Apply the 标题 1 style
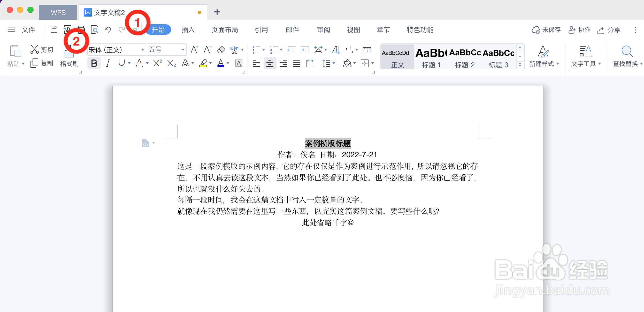The image size is (644, 312). pos(431,57)
